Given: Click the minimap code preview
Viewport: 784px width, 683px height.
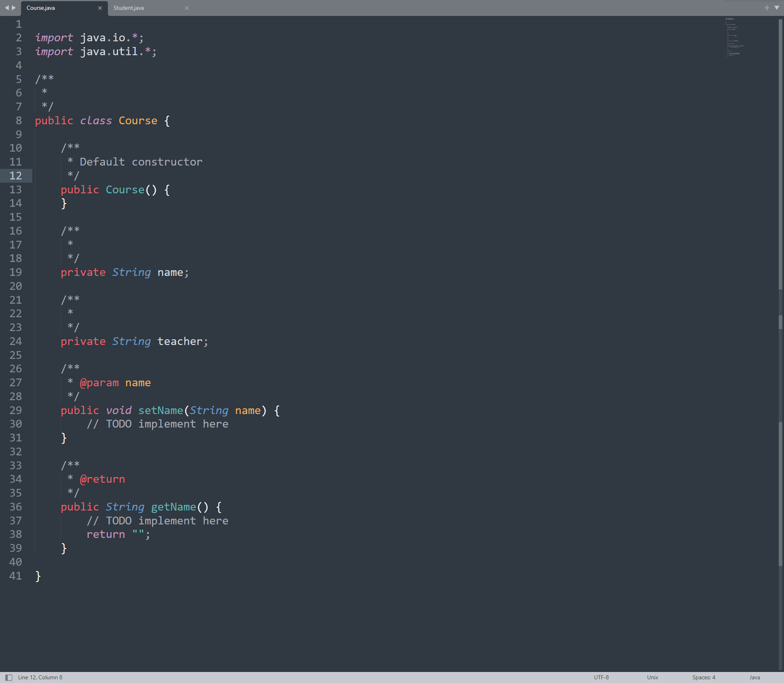Looking at the screenshot, I should [x=734, y=37].
